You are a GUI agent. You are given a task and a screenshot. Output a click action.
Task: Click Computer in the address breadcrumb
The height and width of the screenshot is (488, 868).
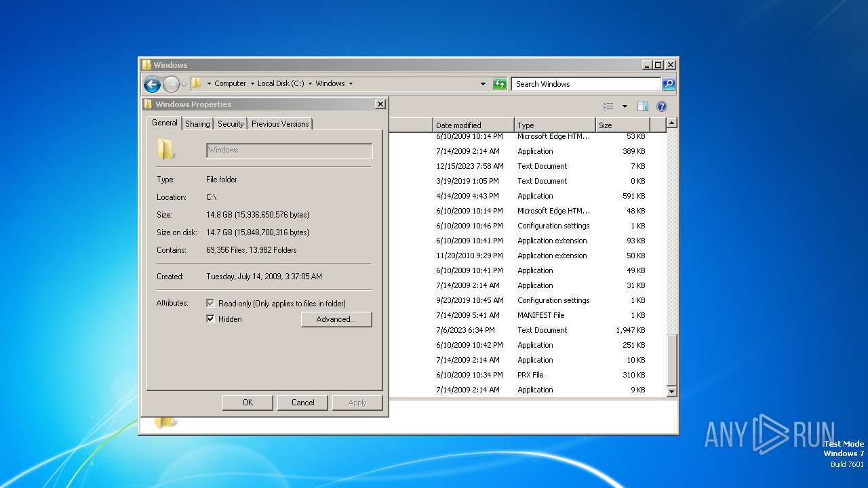point(231,84)
